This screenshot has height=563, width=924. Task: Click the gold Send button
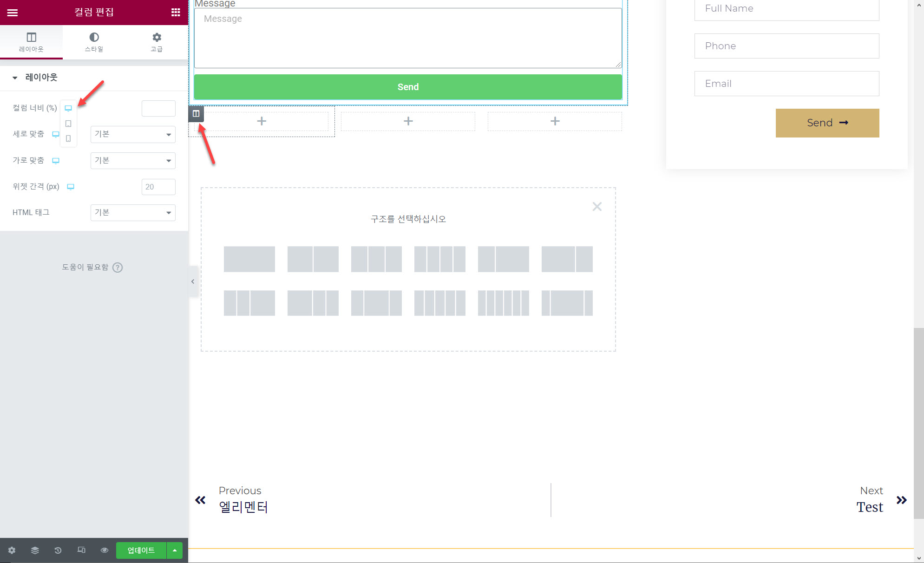(x=827, y=123)
